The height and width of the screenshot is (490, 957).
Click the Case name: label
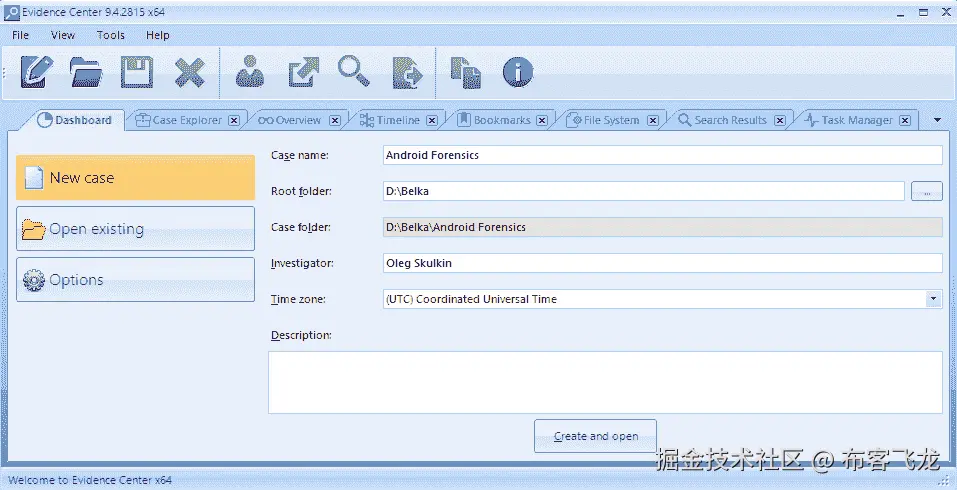(x=300, y=155)
